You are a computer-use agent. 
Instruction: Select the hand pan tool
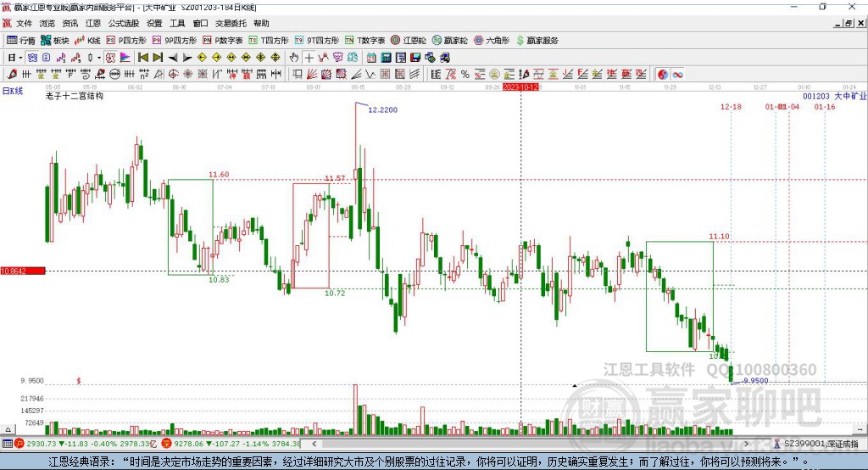pyautogui.click(x=294, y=58)
